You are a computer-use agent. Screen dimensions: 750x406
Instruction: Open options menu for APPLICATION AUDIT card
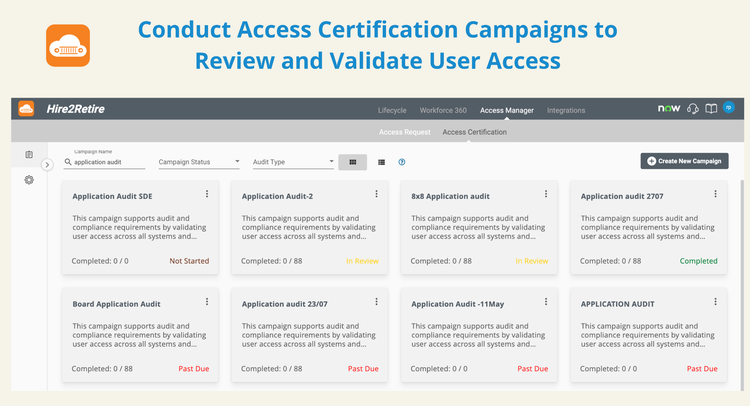coord(716,302)
